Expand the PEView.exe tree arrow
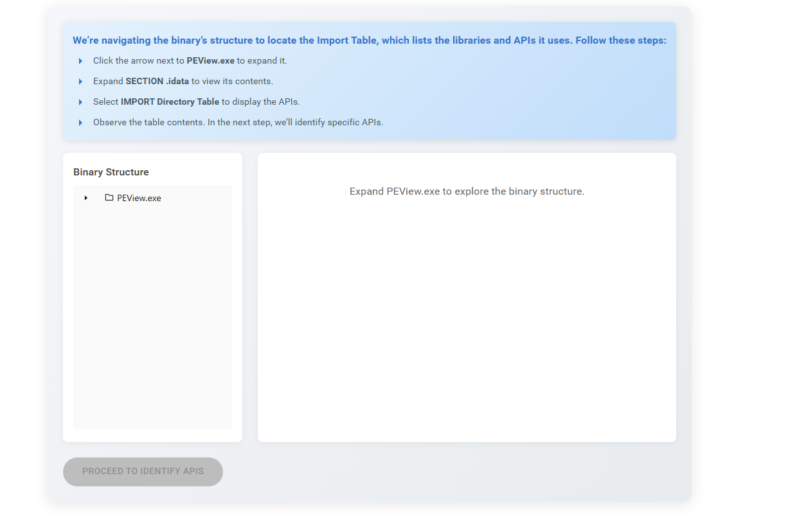This screenshot has height=532, width=799. coord(86,198)
